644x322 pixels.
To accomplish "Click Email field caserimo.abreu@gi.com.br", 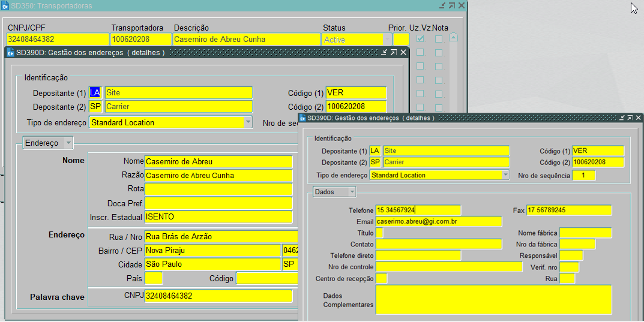I will 439,221.
